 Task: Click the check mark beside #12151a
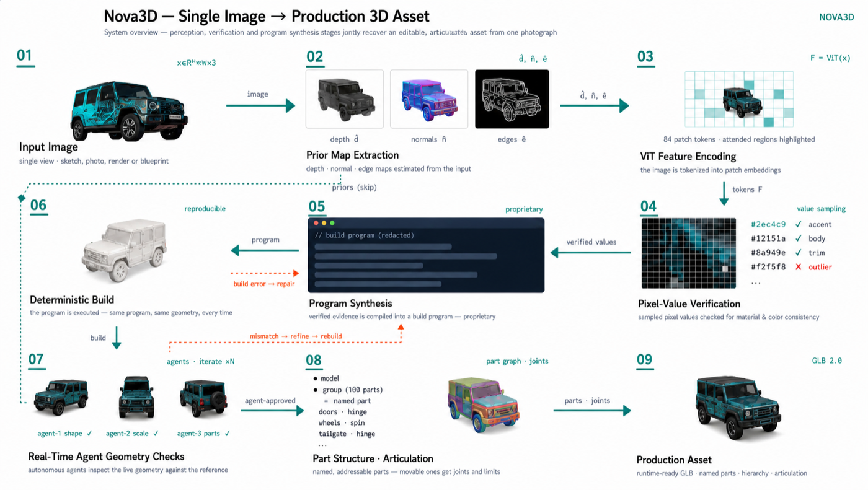799,238
